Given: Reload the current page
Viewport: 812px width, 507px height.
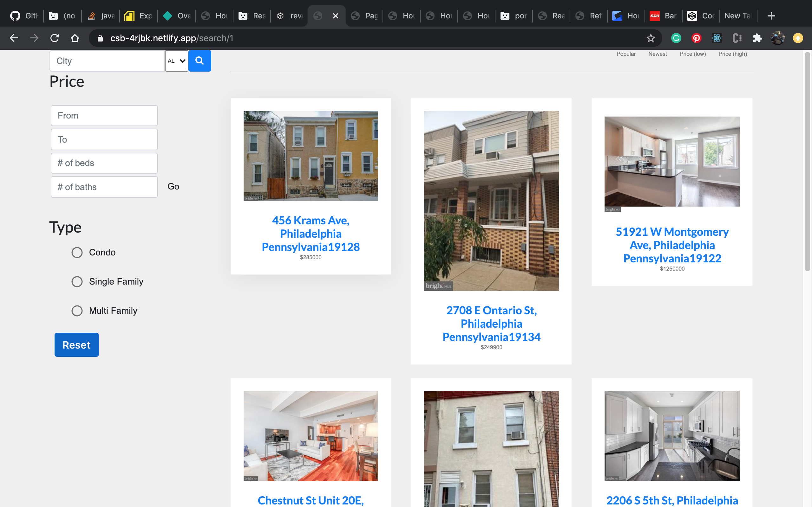Looking at the screenshot, I should click(x=55, y=38).
